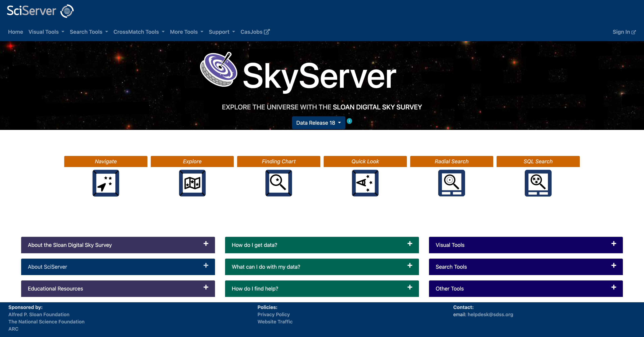
Task: Open the CasJobs external link
Action: coord(255,32)
